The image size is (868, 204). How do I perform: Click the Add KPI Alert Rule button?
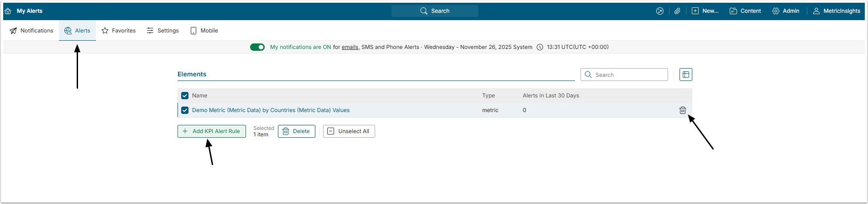point(212,131)
